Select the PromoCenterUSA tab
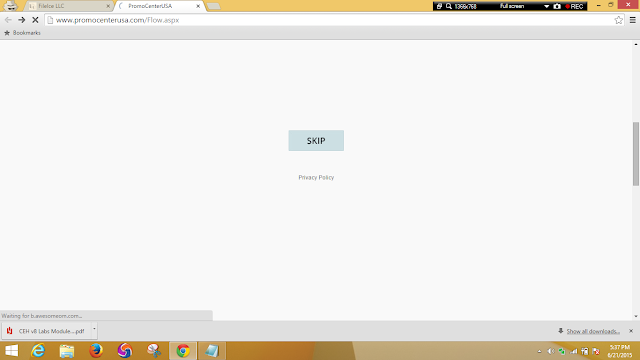 pyautogui.click(x=157, y=6)
